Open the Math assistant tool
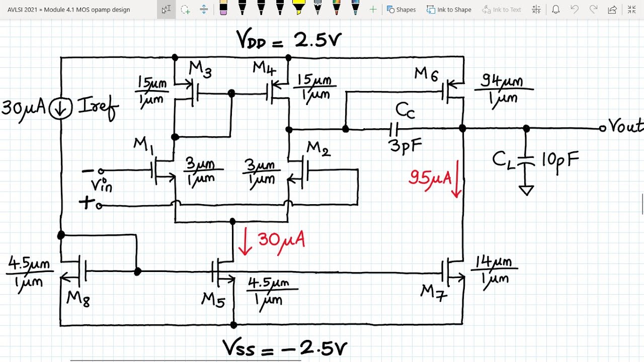Screen dimensions: 644x362 point(536,10)
